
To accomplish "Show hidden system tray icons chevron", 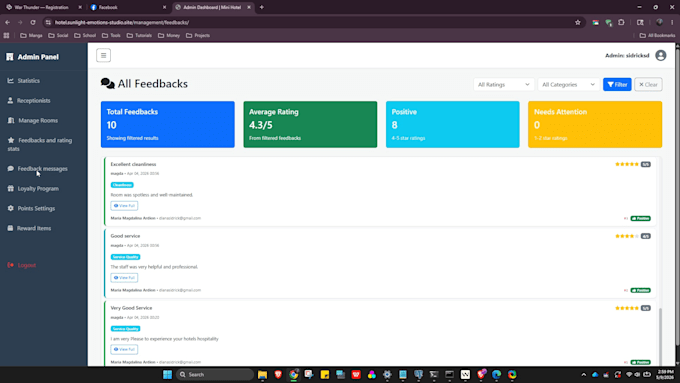I will tap(584, 375).
